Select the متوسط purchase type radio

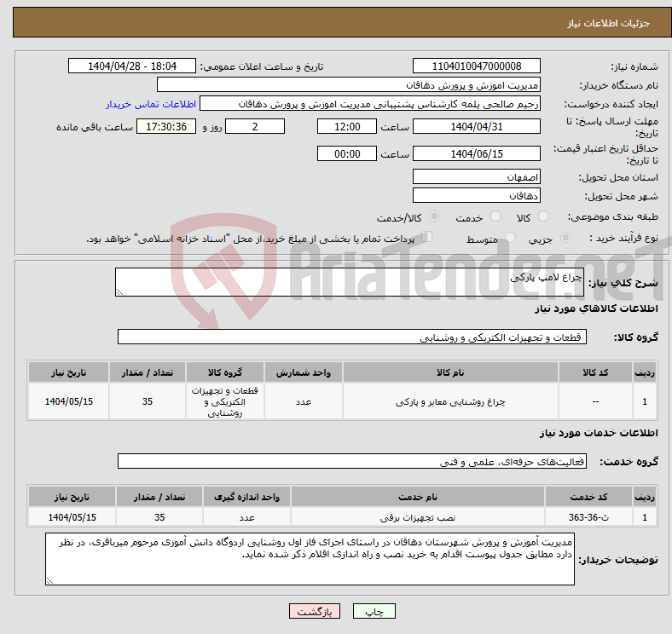[511, 237]
